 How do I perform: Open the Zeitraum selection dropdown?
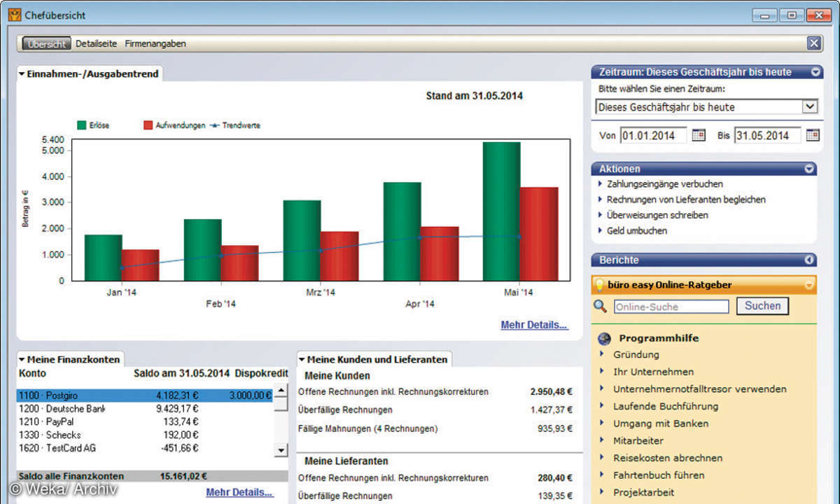(x=810, y=107)
